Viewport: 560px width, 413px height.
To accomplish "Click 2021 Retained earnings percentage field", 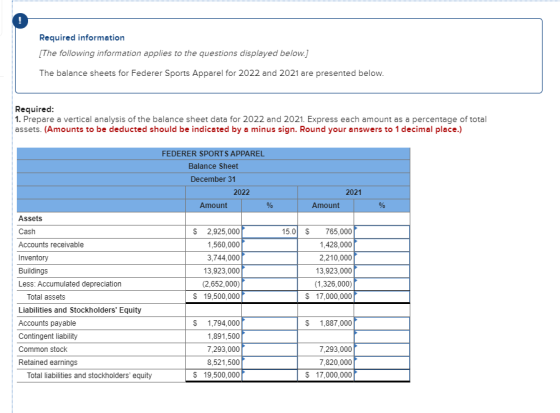I will pyautogui.click(x=382, y=362).
